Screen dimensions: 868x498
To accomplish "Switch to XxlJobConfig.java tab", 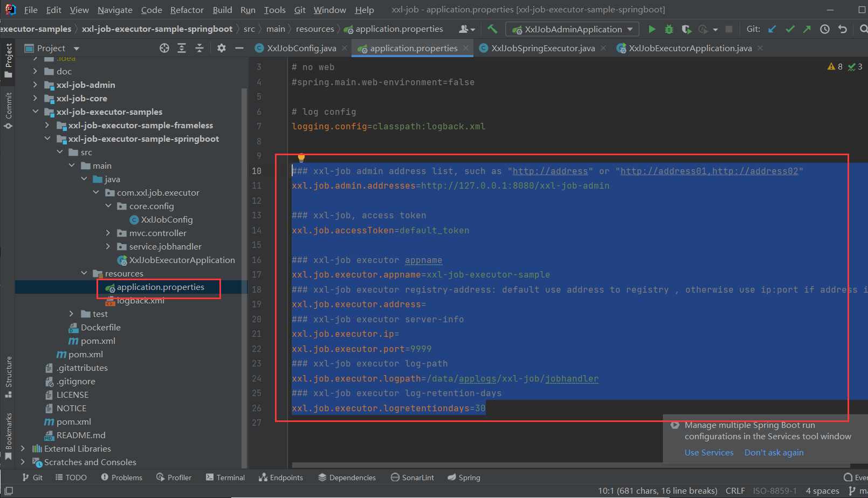I will tap(301, 48).
